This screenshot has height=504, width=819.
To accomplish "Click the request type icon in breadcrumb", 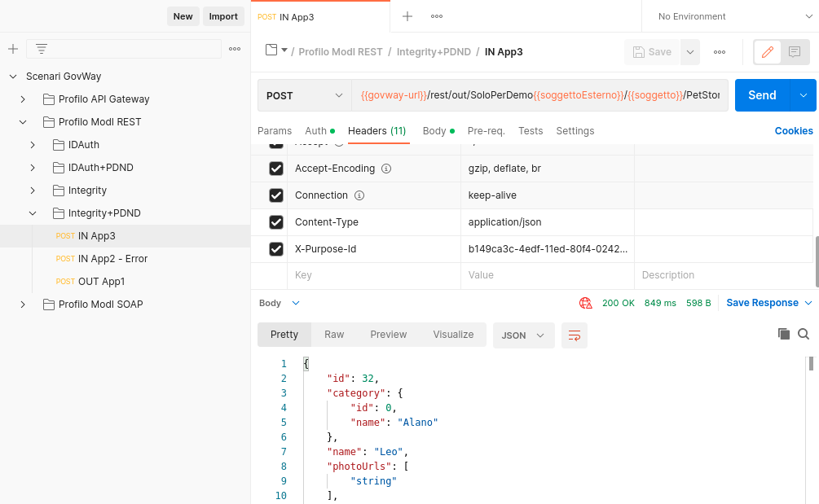I will (x=271, y=50).
